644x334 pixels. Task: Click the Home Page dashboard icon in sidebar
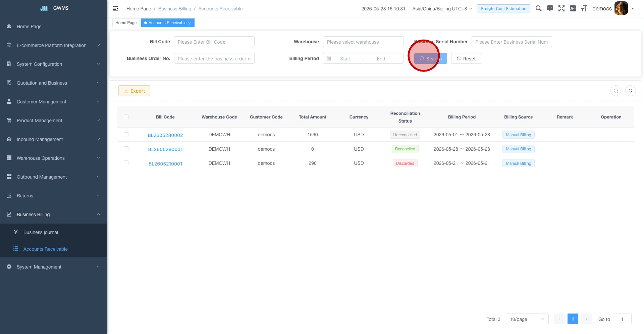click(x=9, y=26)
